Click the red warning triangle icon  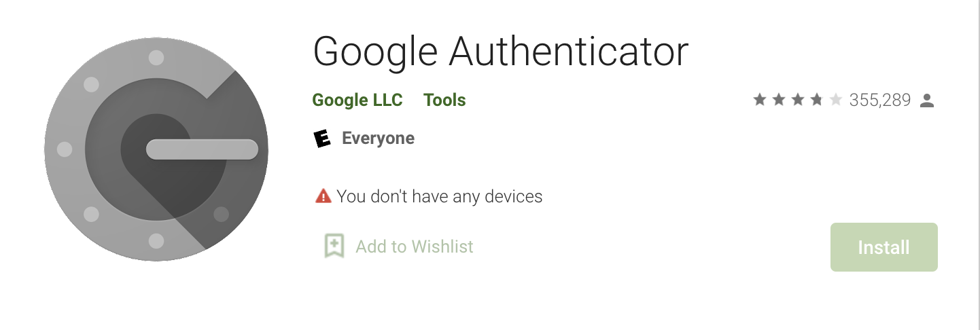[x=323, y=197]
